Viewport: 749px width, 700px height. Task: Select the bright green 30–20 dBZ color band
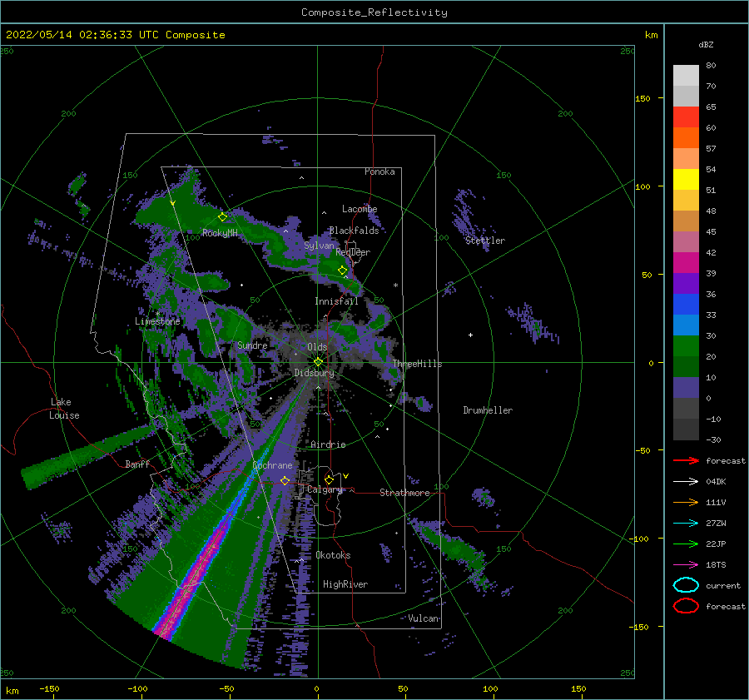click(x=686, y=346)
